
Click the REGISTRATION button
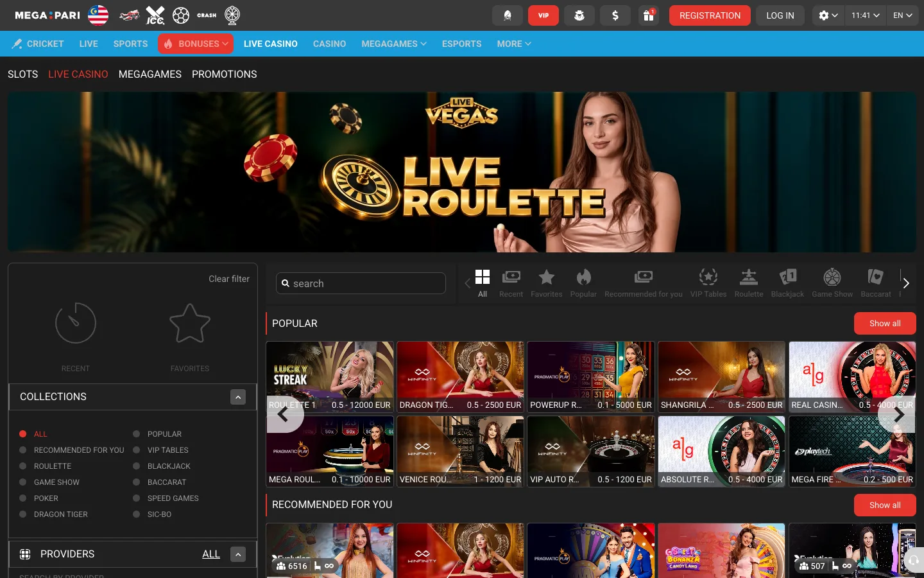[710, 15]
